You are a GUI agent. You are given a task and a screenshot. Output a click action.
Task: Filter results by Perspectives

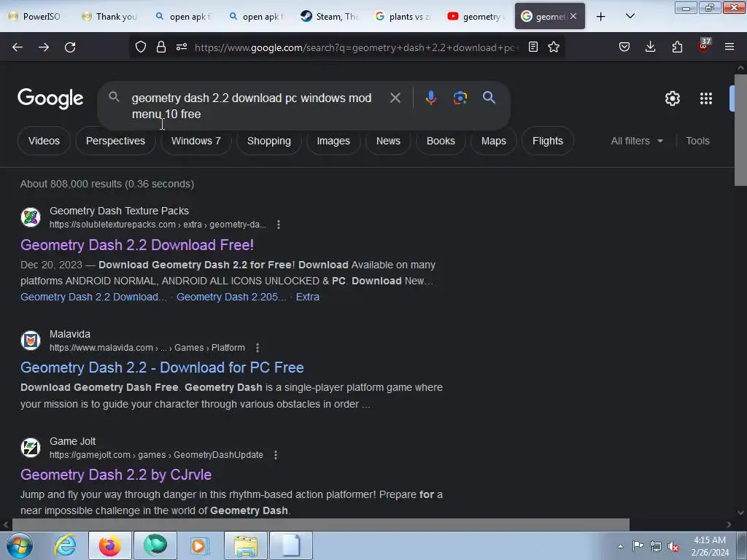(115, 141)
